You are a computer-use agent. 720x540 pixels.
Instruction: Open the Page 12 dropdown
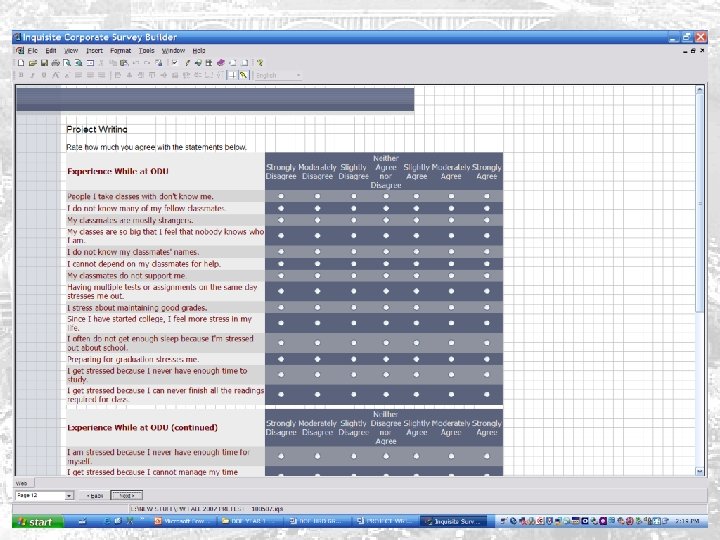point(69,496)
